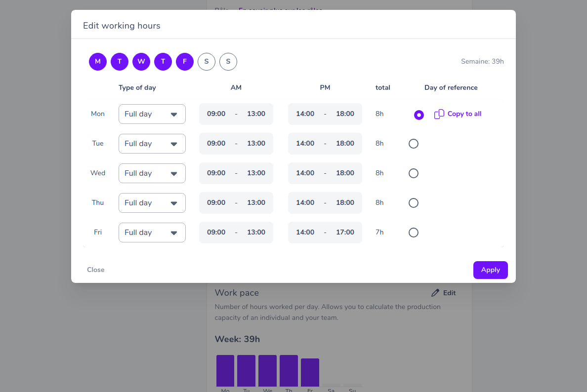Enable the Sunday day circle
Image resolution: width=587 pixels, height=392 pixels.
click(228, 62)
